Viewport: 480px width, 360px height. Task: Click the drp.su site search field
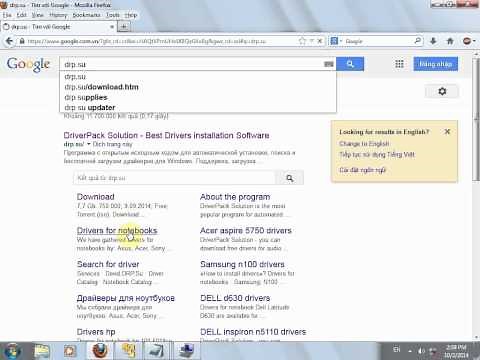click(174, 178)
